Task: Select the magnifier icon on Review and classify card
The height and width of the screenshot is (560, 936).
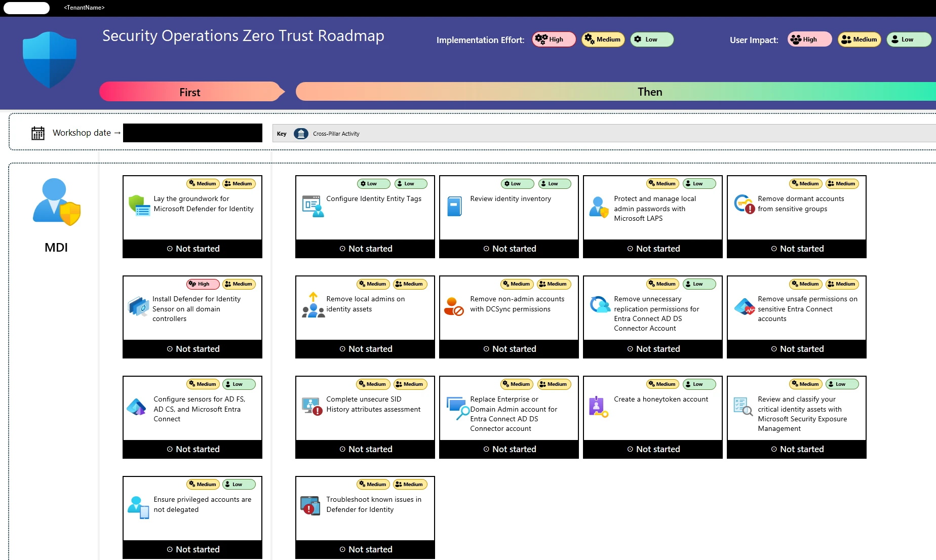Action: pyautogui.click(x=743, y=407)
